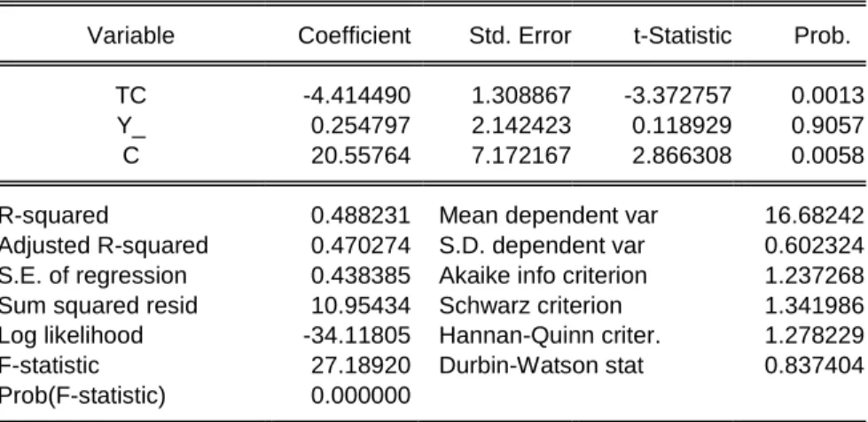This screenshot has height=422, width=868.
Task: Select Y_ standard error value 2.142423
Action: tap(521, 126)
